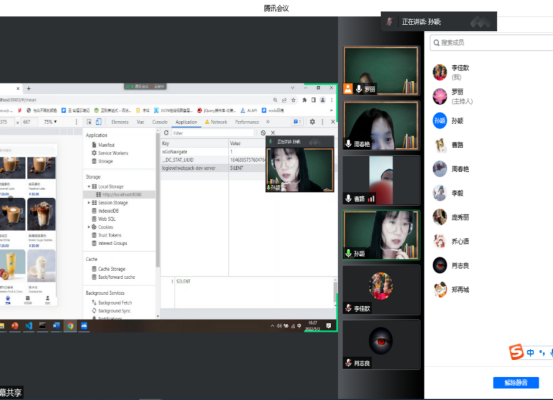The image size is (553, 400).
Task: Click Chrome profile avatar icon
Action: (x=322, y=100)
